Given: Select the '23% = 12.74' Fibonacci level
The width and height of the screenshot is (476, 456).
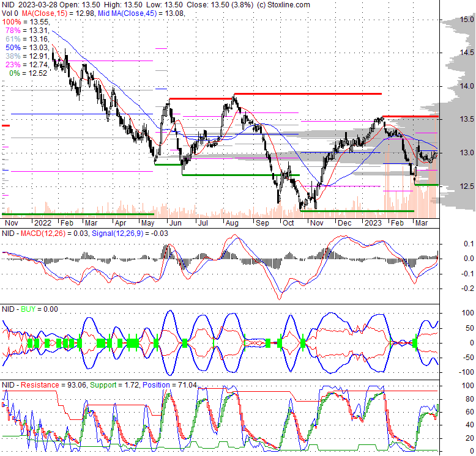Looking at the screenshot, I should (27, 64).
